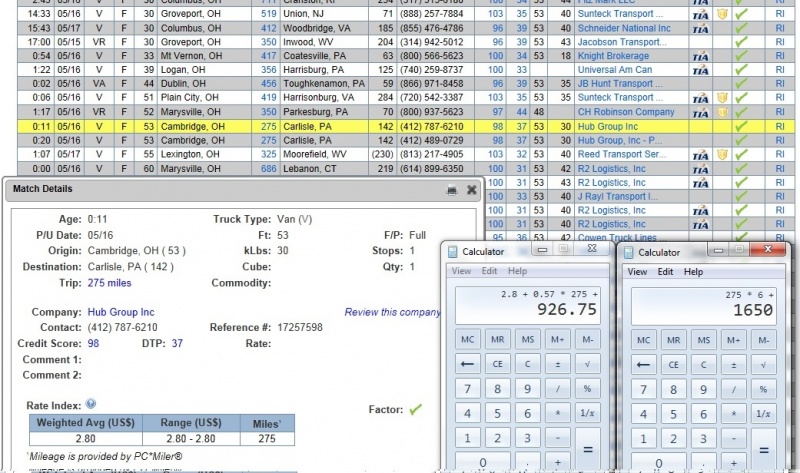Click divide button in right calculator
This screenshot has height=473, width=800.
(734, 389)
